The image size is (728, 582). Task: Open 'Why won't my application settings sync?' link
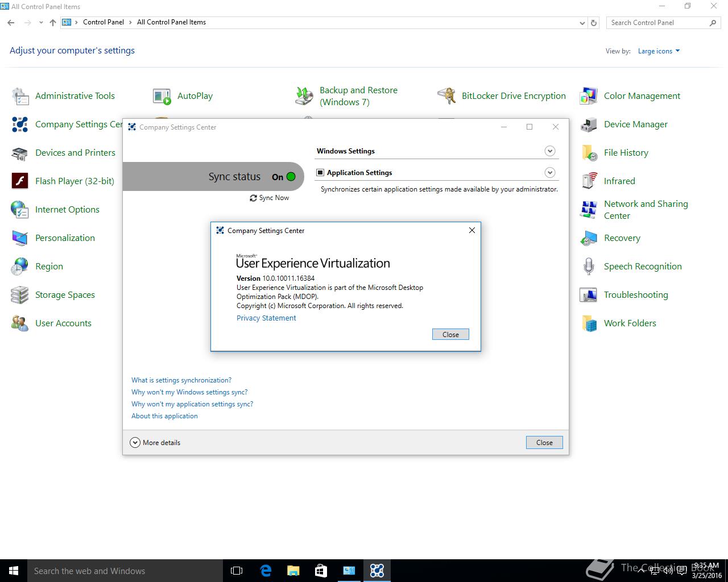point(192,404)
